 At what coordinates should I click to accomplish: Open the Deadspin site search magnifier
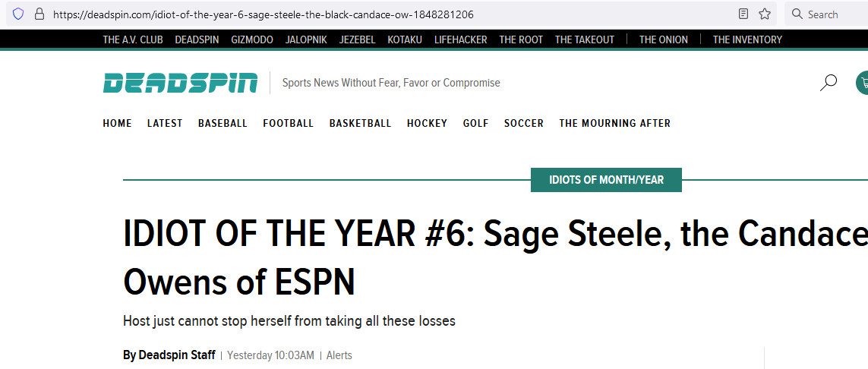coord(828,83)
